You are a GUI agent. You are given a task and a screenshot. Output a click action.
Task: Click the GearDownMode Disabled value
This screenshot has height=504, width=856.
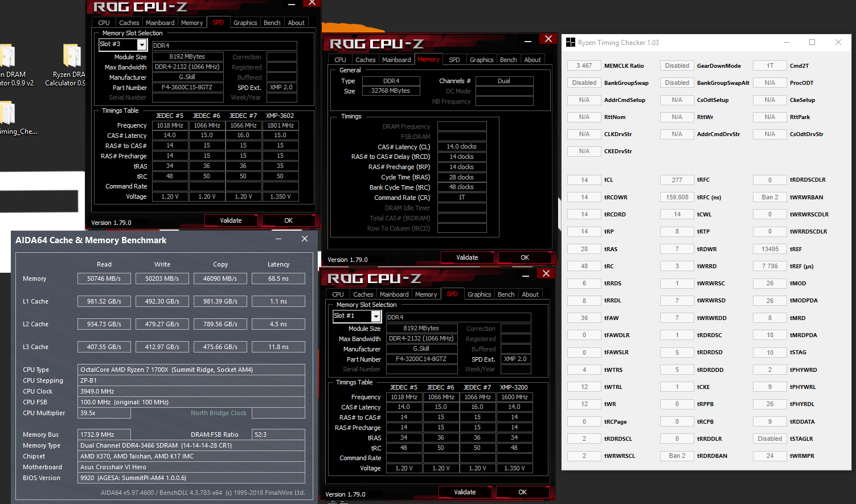pyautogui.click(x=677, y=65)
